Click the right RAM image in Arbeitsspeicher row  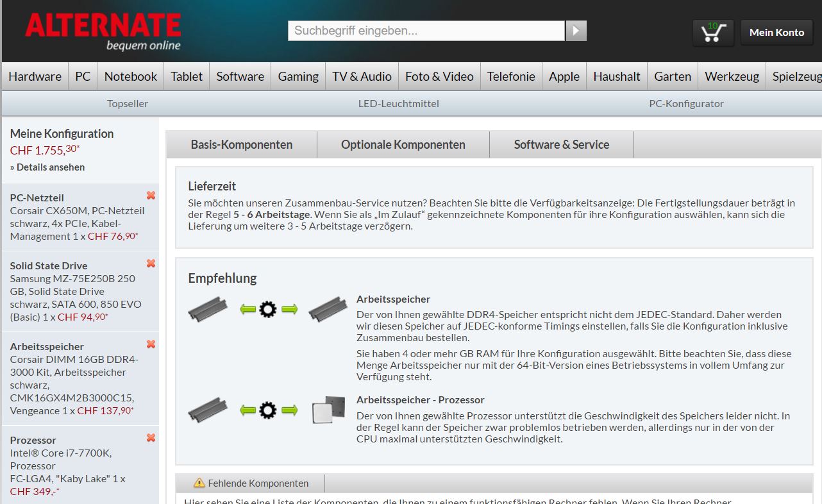pyautogui.click(x=328, y=309)
